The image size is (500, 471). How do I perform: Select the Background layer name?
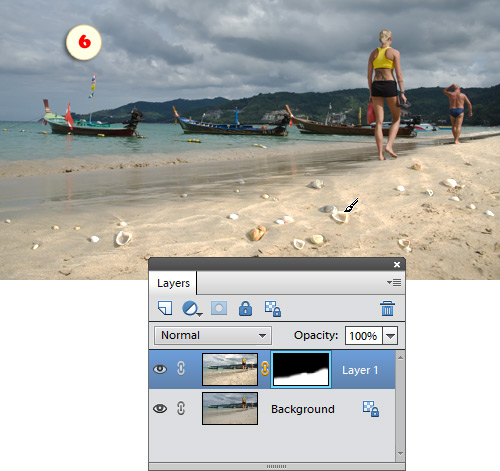pos(303,409)
